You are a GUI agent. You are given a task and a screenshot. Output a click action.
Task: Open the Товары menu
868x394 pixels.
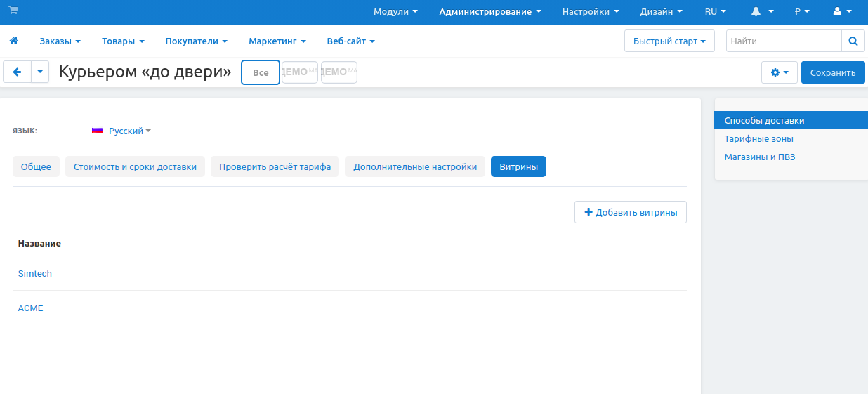[123, 41]
